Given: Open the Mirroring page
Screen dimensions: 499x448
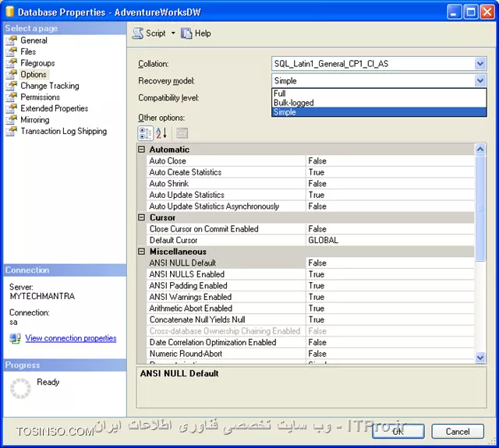Looking at the screenshot, I should point(34,120).
